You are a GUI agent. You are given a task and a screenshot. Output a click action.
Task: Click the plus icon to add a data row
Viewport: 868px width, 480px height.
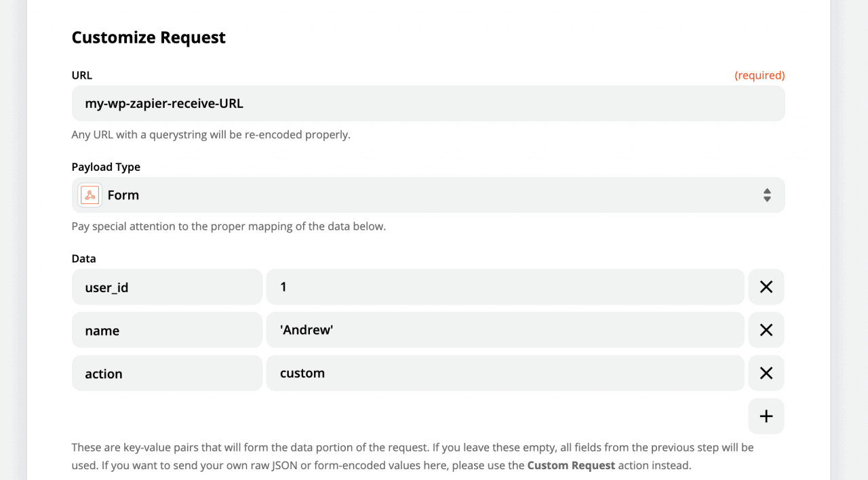766,416
